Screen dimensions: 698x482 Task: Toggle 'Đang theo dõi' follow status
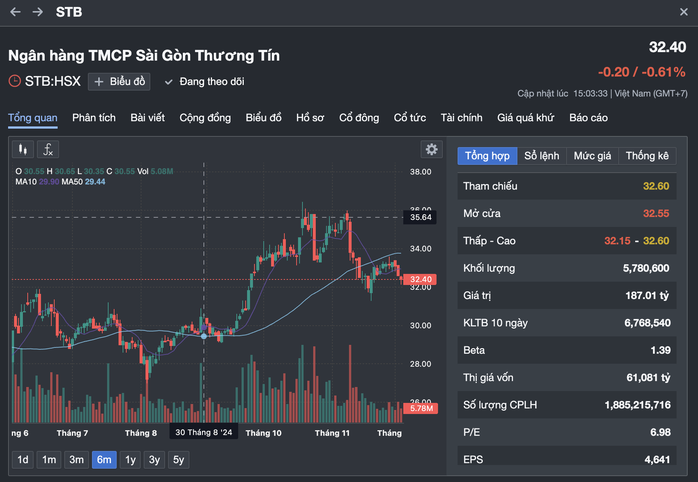point(205,81)
